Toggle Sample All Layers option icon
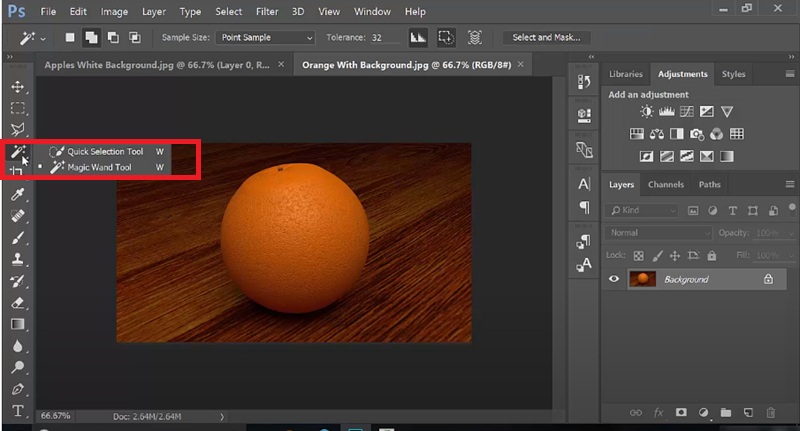The width and height of the screenshot is (800, 431). (474, 37)
